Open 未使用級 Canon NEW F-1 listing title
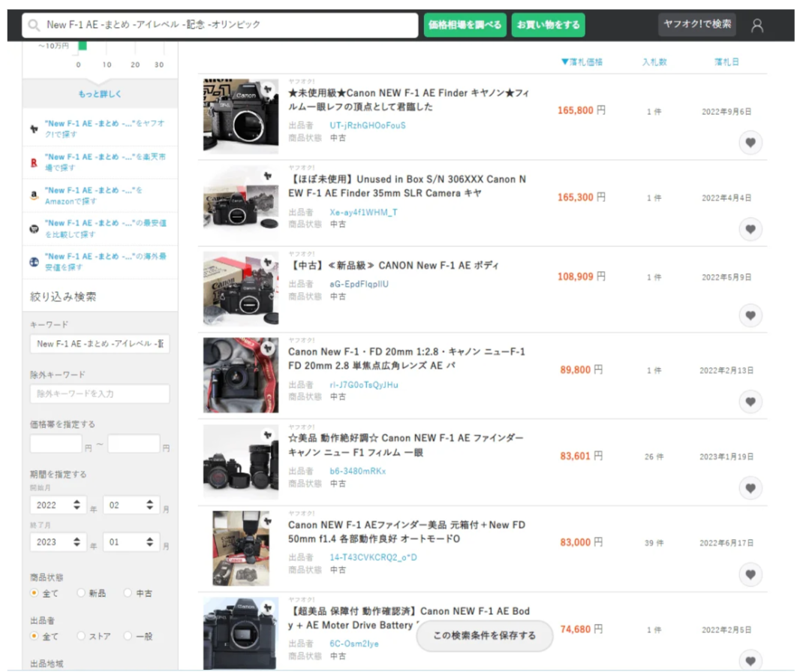800x672 pixels. 409,100
